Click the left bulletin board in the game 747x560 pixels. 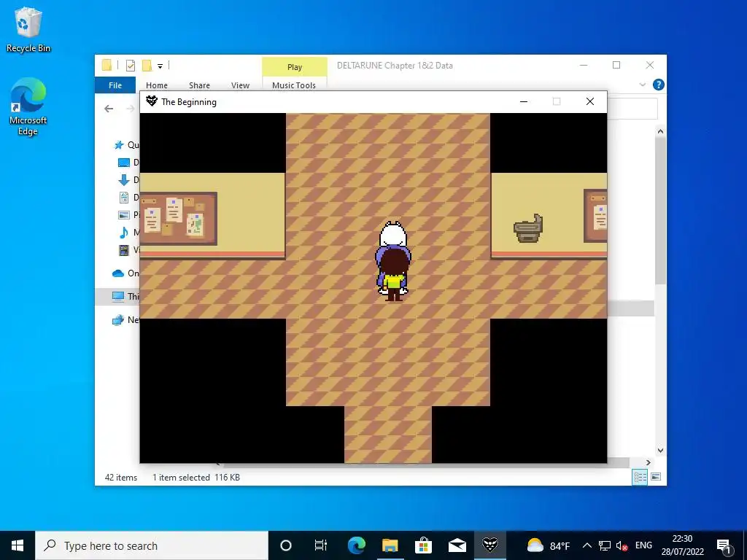[179, 219]
